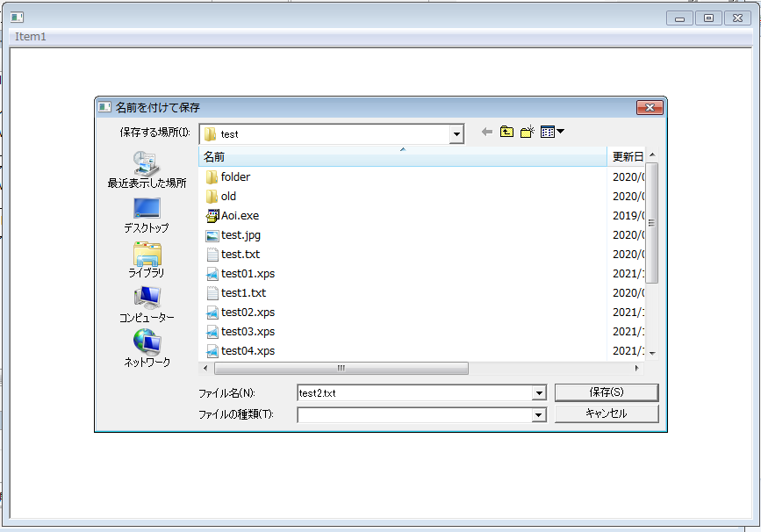
Task: Click the Save (保存) button
Action: click(607, 392)
